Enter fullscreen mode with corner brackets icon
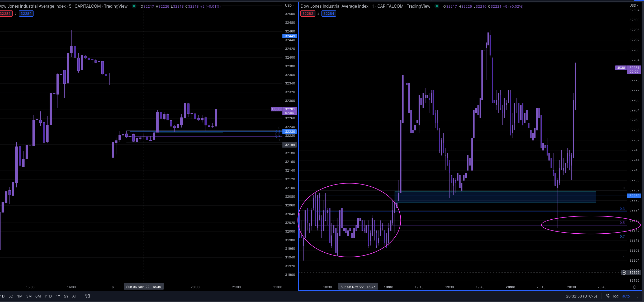 pos(636,296)
